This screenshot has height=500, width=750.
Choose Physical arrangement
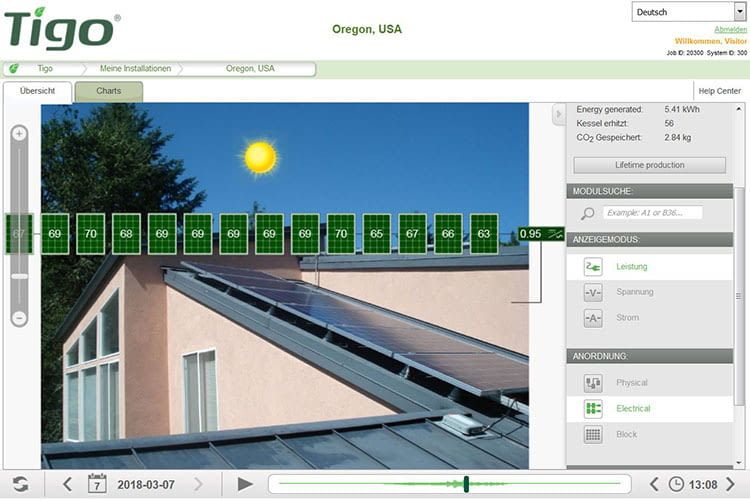650,383
